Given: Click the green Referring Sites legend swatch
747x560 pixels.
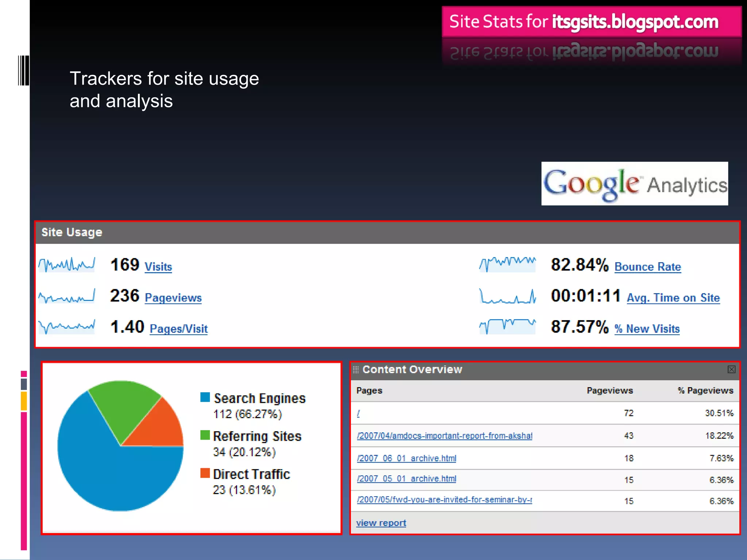Looking at the screenshot, I should pyautogui.click(x=205, y=435).
